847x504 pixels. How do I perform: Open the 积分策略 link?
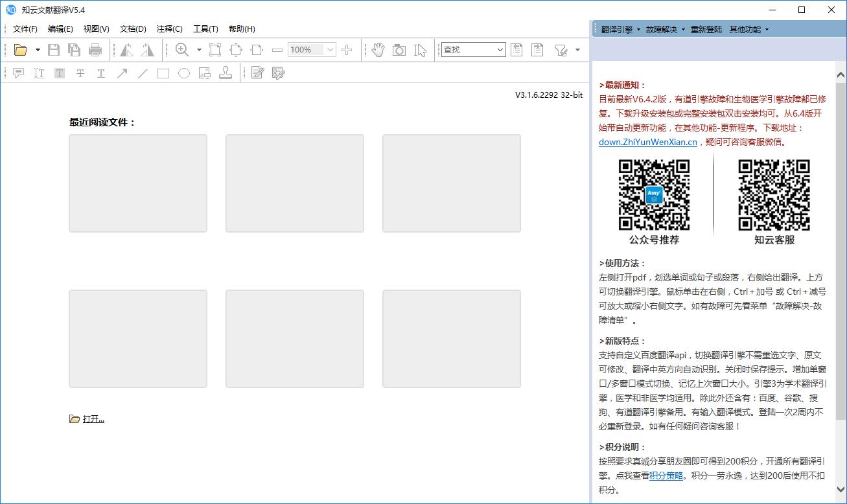point(666,475)
